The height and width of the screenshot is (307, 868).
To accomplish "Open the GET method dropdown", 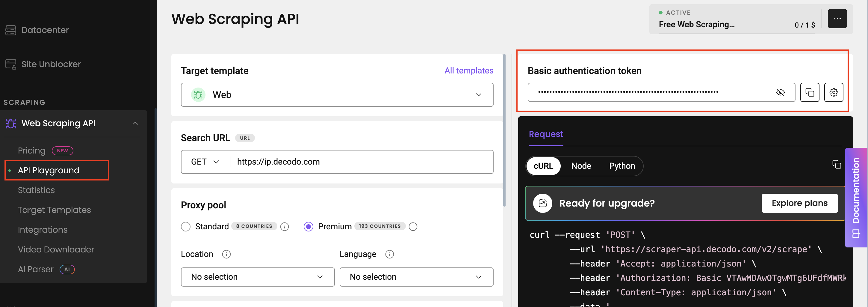I will tap(205, 162).
